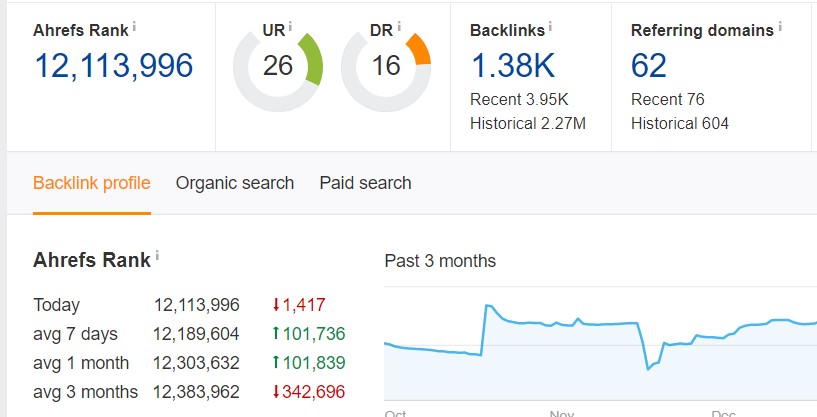817x417 pixels.
Task: Open info tooltip next to Ahrefs Rank header
Action: pyautogui.click(x=134, y=26)
